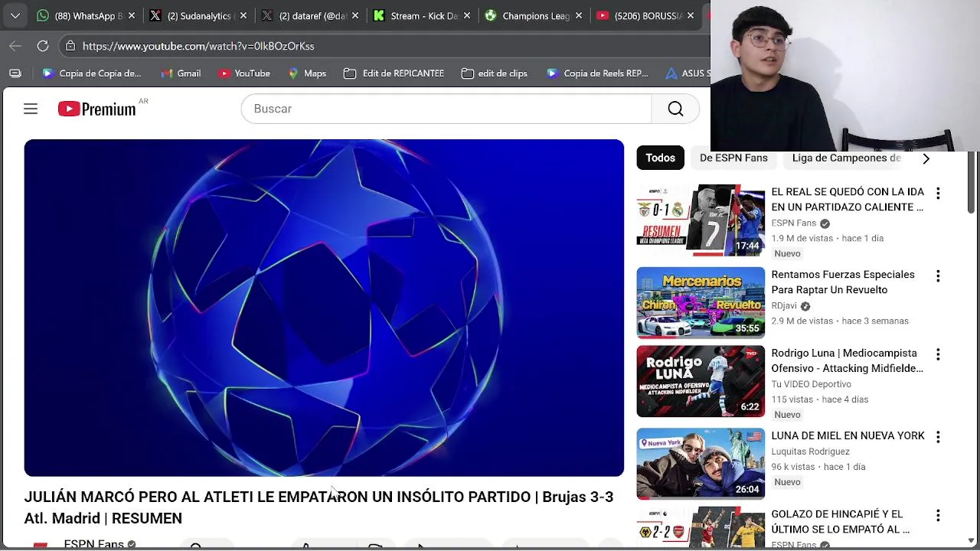Open the Gmail bookmark

click(181, 73)
